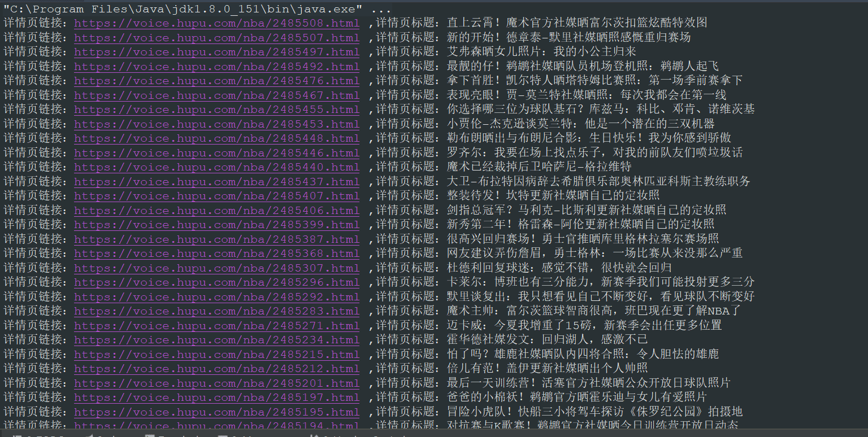
Task: Click the URL ending 2485406.html
Action: [x=217, y=211]
